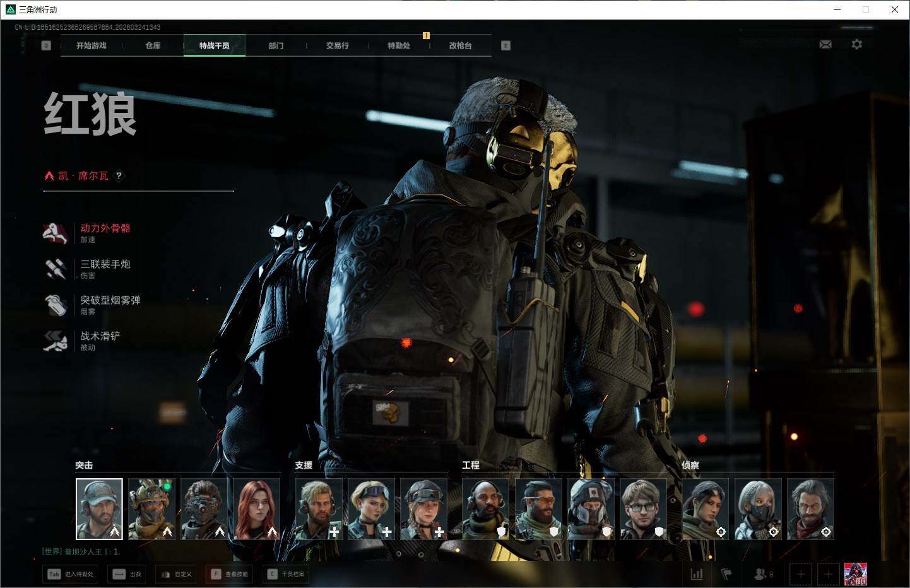Select the brown-haired woman wearing helmet goggles
910x588 pixels.
click(424, 509)
